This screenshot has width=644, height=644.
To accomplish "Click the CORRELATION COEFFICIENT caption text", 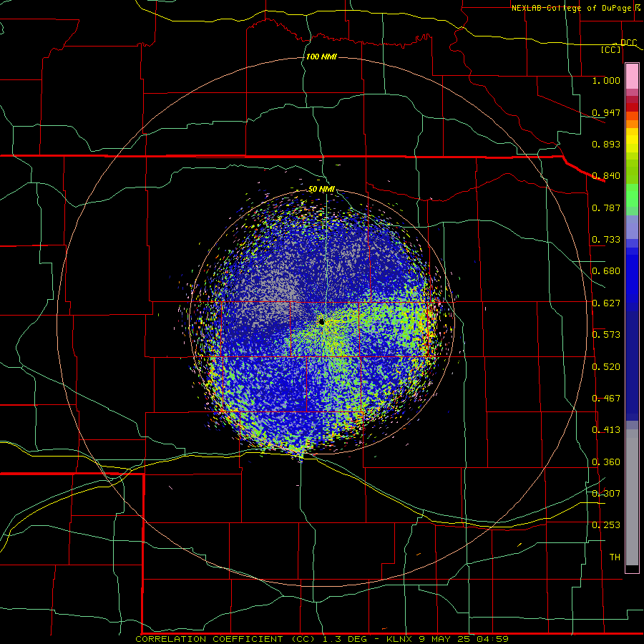I will point(209,639).
